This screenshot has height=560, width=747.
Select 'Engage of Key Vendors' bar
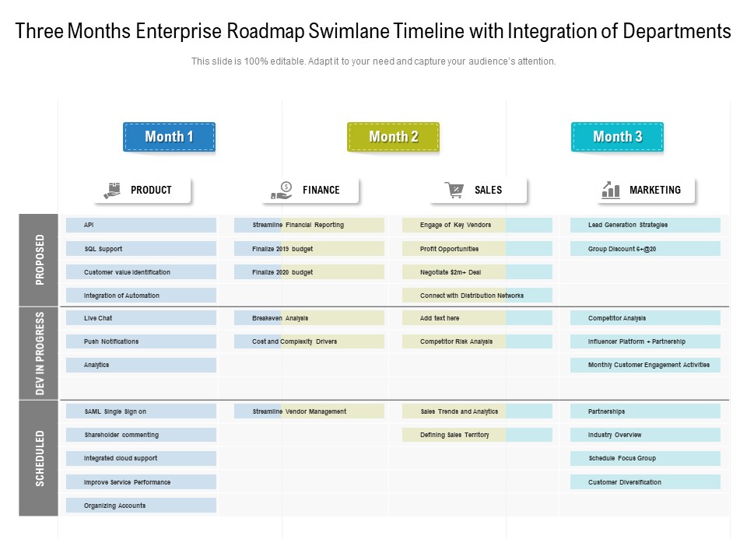pyautogui.click(x=477, y=225)
